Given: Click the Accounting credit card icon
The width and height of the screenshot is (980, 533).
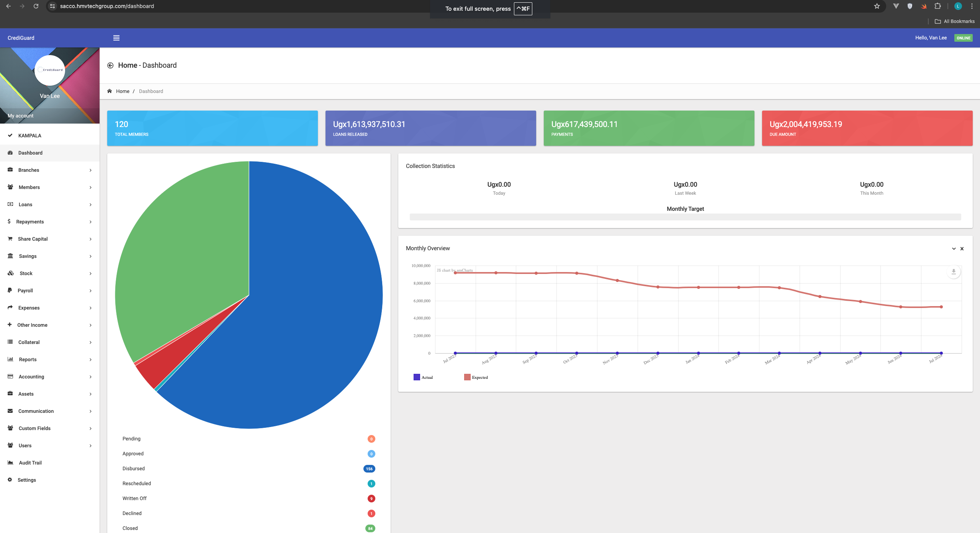Looking at the screenshot, I should pyautogui.click(x=10, y=377).
